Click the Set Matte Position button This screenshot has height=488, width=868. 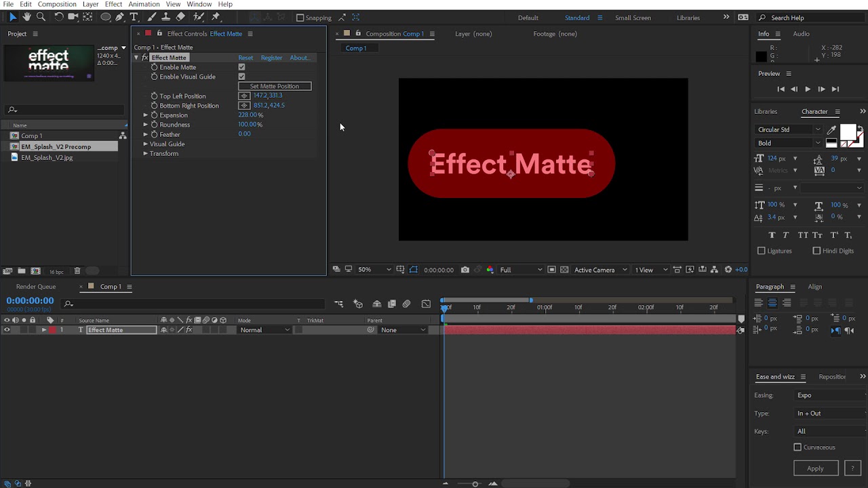[x=275, y=86]
